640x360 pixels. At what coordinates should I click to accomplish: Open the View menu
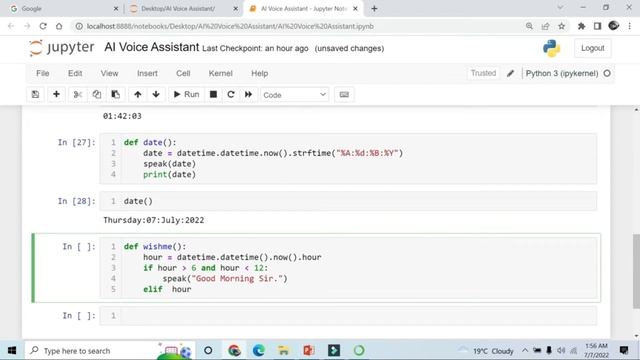[x=109, y=73]
